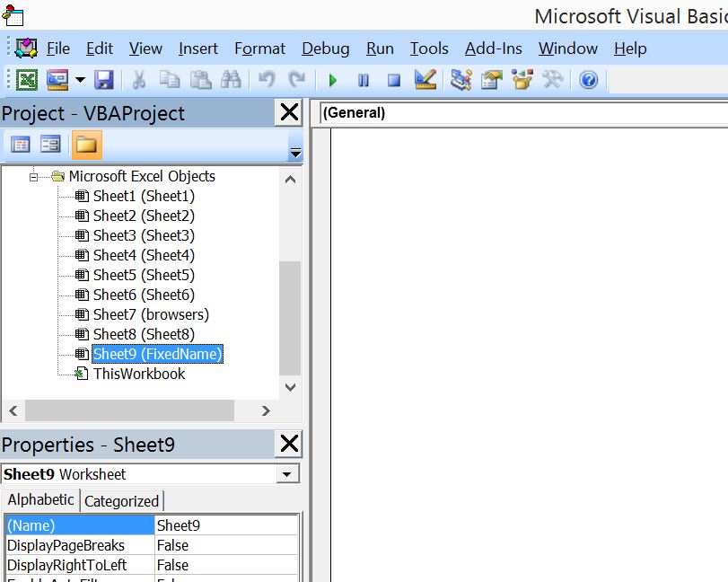
Task: Click the blue Help question mark icon
Action: click(x=589, y=80)
